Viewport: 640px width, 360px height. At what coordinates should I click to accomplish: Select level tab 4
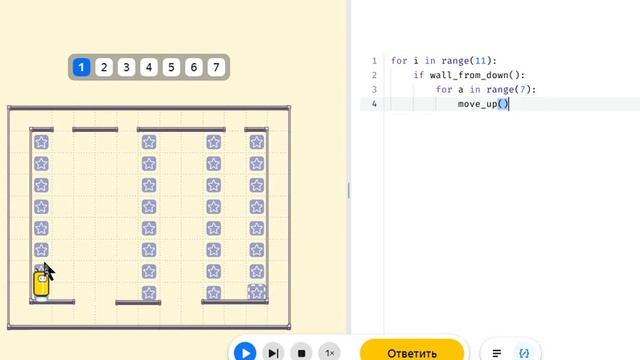tap(149, 67)
